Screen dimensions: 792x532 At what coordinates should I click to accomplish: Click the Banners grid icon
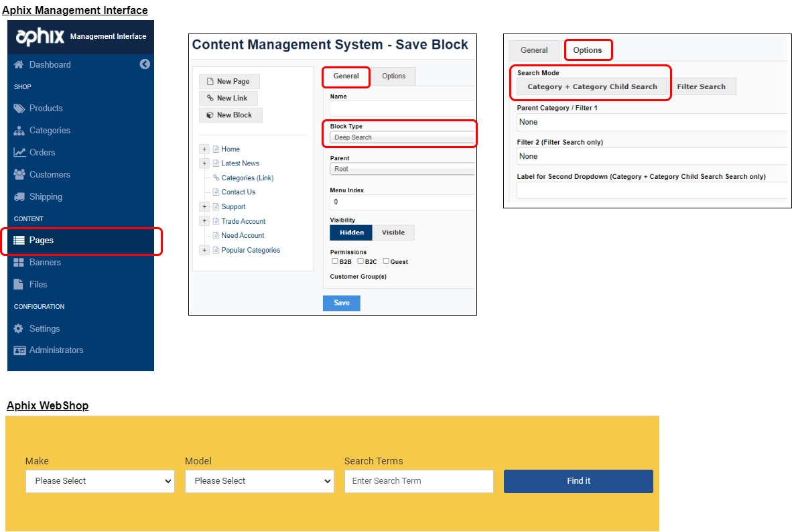click(19, 262)
